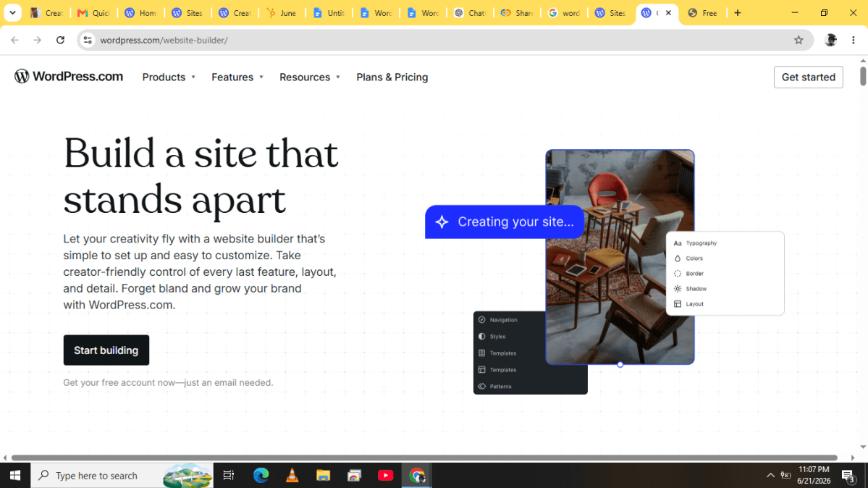The width and height of the screenshot is (868, 488).
Task: Open the Windows Start menu
Action: click(x=15, y=475)
